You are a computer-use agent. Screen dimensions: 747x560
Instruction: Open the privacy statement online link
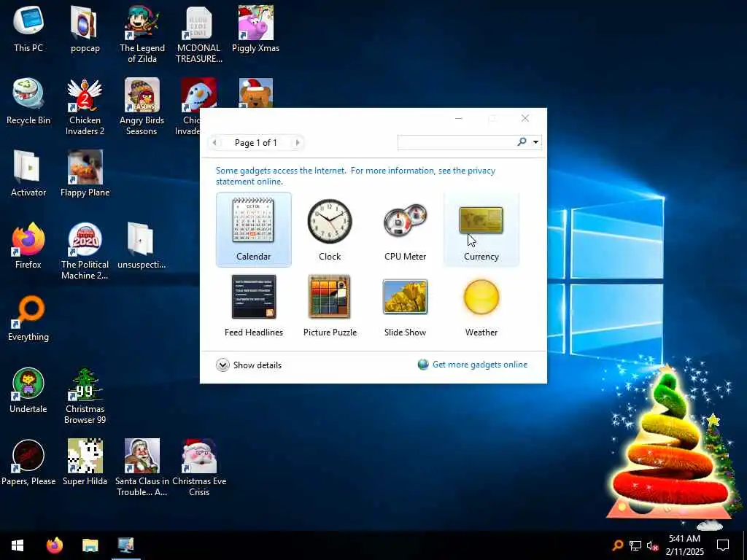point(355,176)
